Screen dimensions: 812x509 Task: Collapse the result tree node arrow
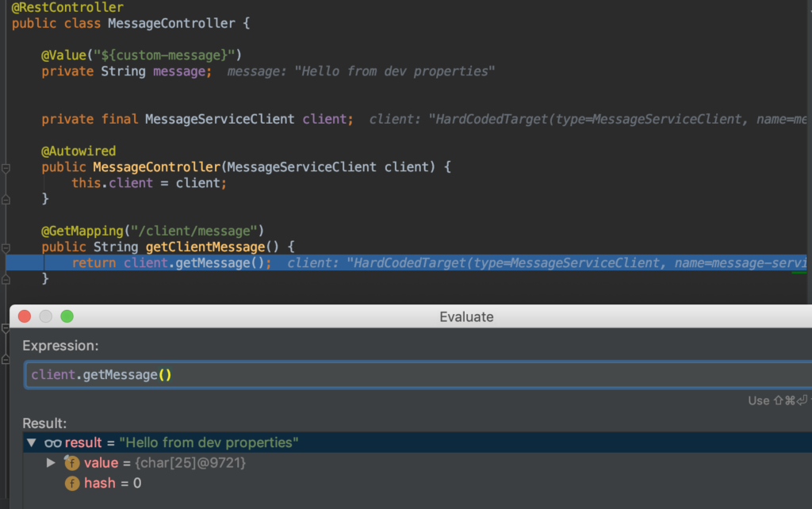32,442
